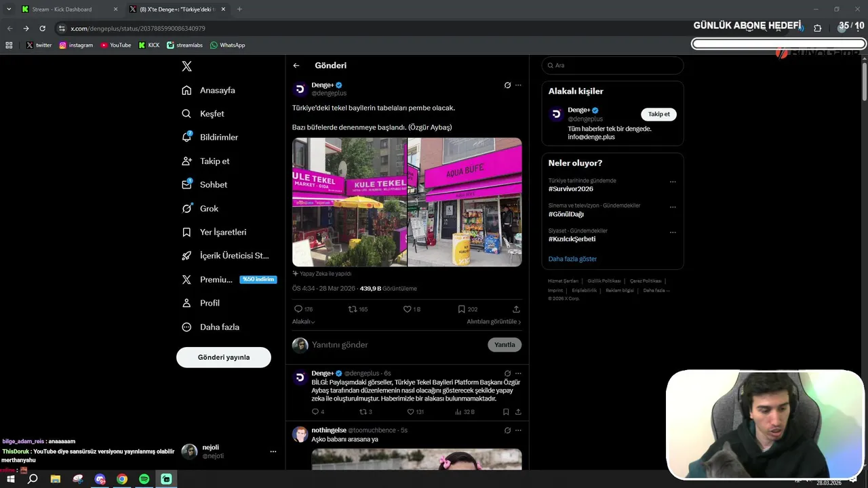Expand the Alakalı sort dropdown

303,322
